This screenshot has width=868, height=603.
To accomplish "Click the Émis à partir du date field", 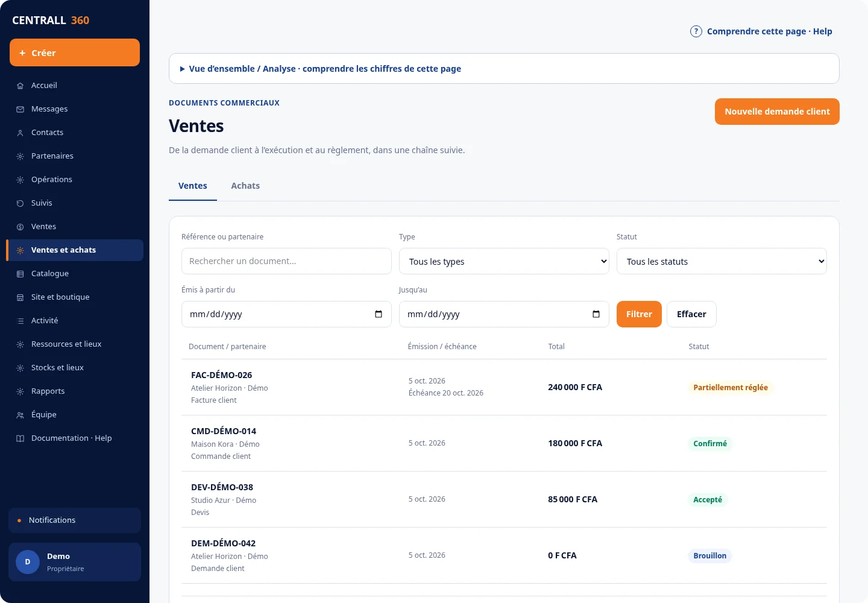I will click(x=286, y=314).
